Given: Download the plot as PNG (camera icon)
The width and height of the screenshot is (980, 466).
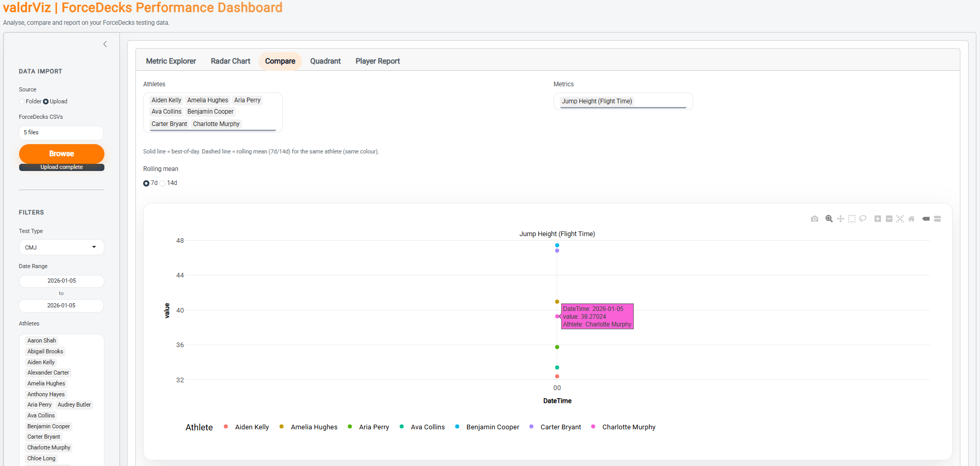Looking at the screenshot, I should pos(815,219).
